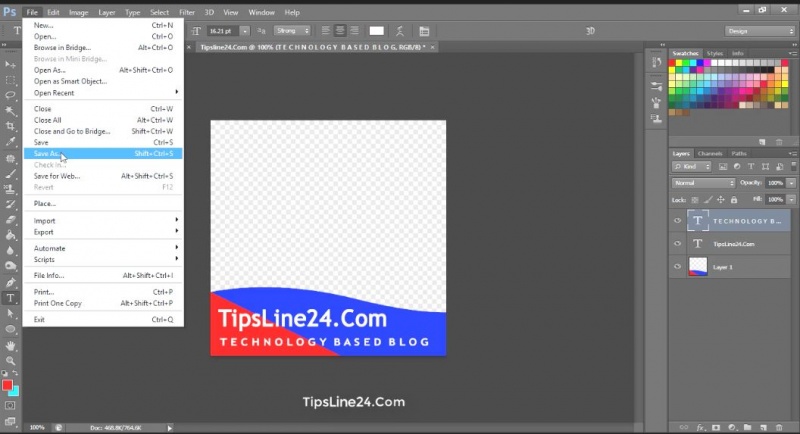Open the History panel icon
This screenshot has height=434, width=800.
pyautogui.click(x=657, y=62)
